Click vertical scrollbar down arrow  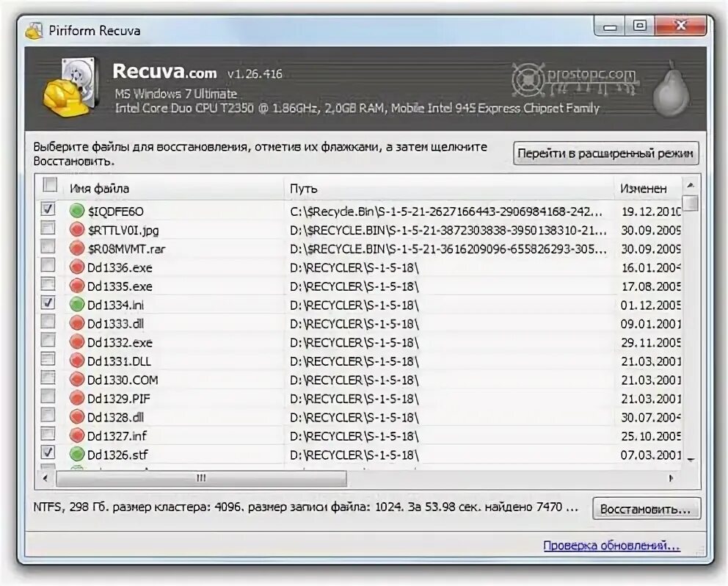(691, 460)
